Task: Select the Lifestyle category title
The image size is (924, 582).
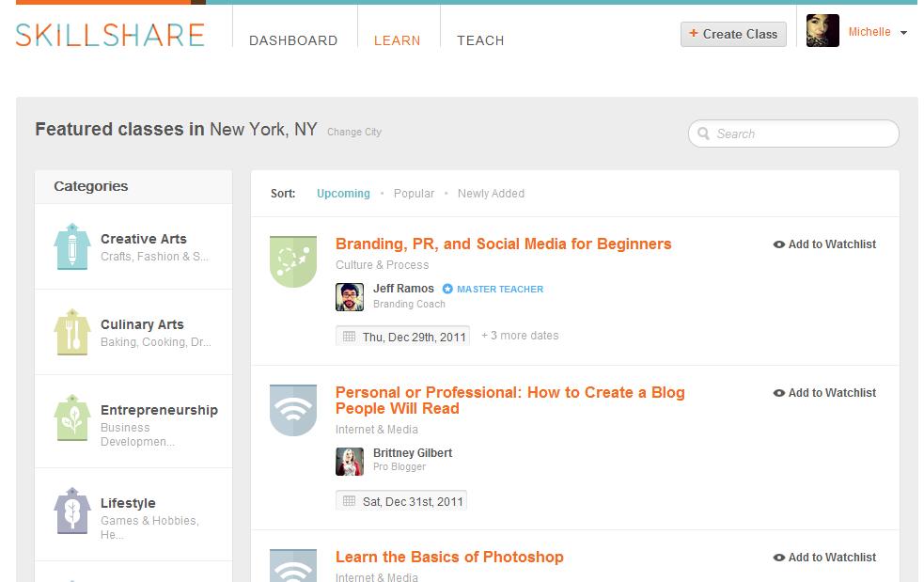Action: pos(128,503)
